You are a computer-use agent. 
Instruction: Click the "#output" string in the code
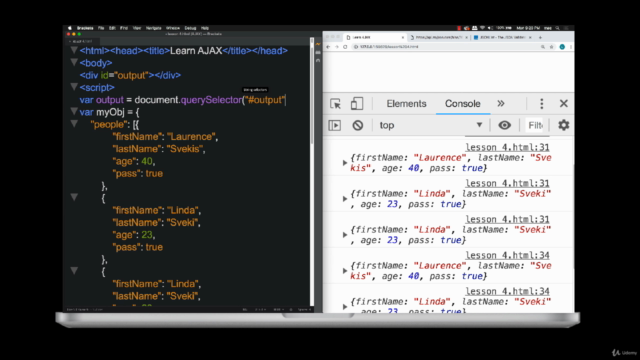[x=264, y=100]
